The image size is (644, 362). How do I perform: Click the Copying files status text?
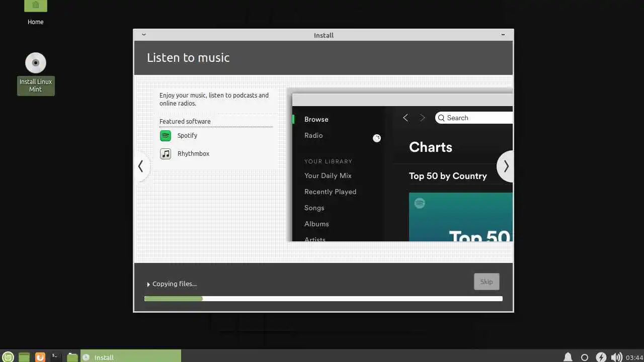coord(175,284)
